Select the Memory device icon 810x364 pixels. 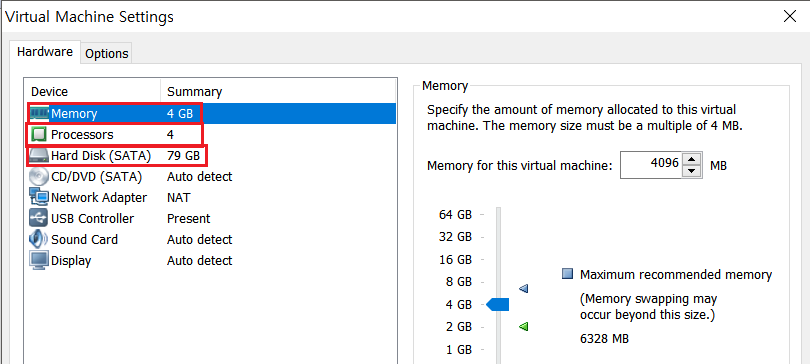[39, 114]
